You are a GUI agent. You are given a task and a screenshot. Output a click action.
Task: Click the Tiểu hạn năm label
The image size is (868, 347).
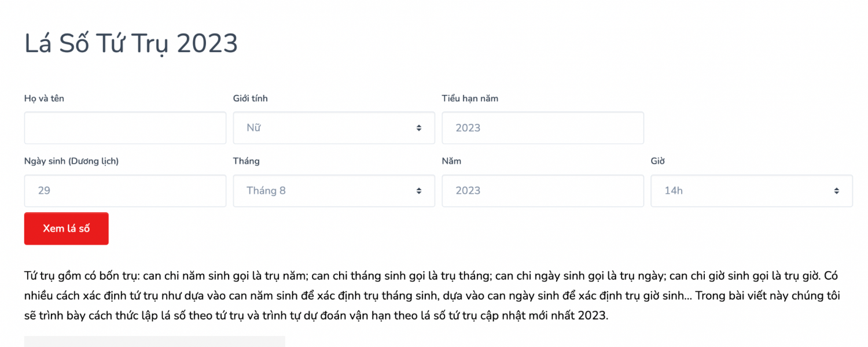(469, 98)
